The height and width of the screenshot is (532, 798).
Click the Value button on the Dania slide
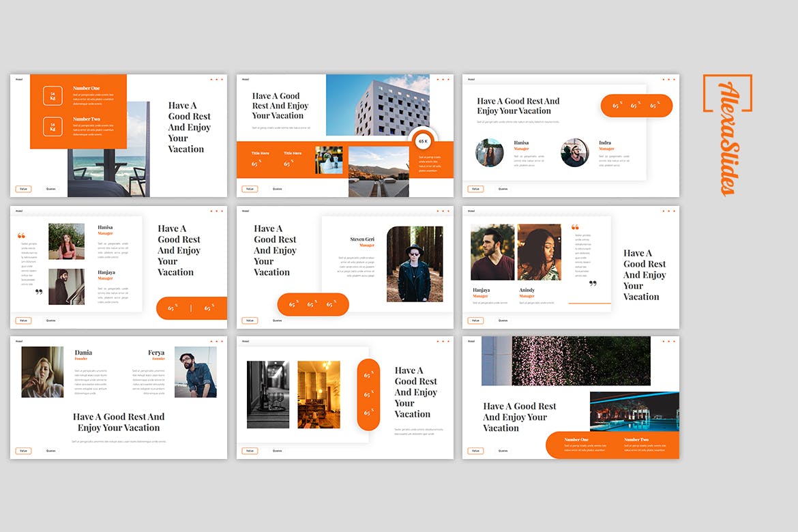coord(23,451)
